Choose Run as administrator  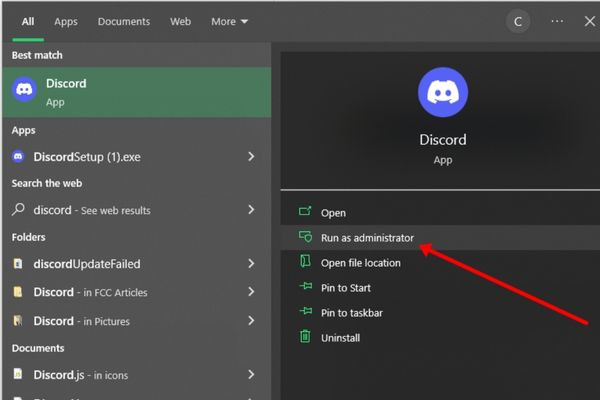pyautogui.click(x=440, y=238)
